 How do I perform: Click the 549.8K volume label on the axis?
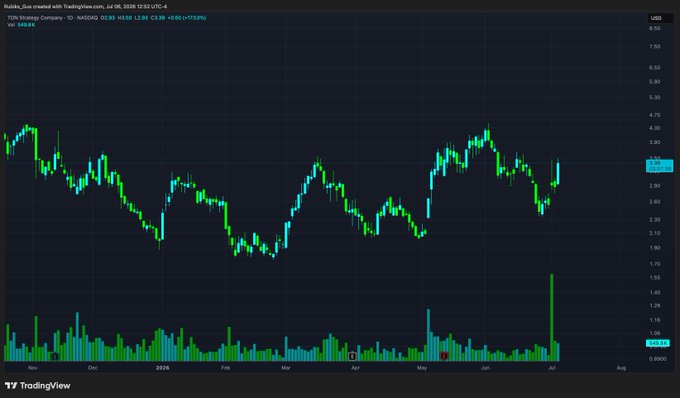click(658, 343)
